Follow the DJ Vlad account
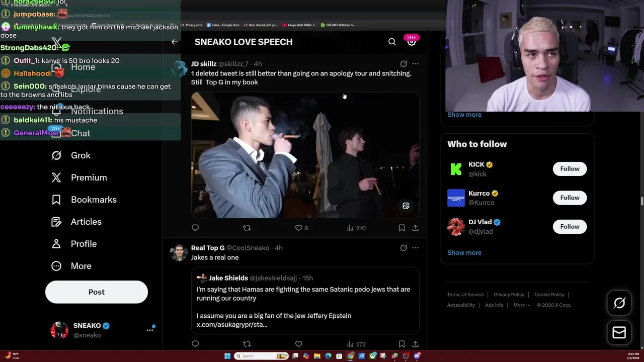Screen dimensions: 644x362 tap(570, 226)
